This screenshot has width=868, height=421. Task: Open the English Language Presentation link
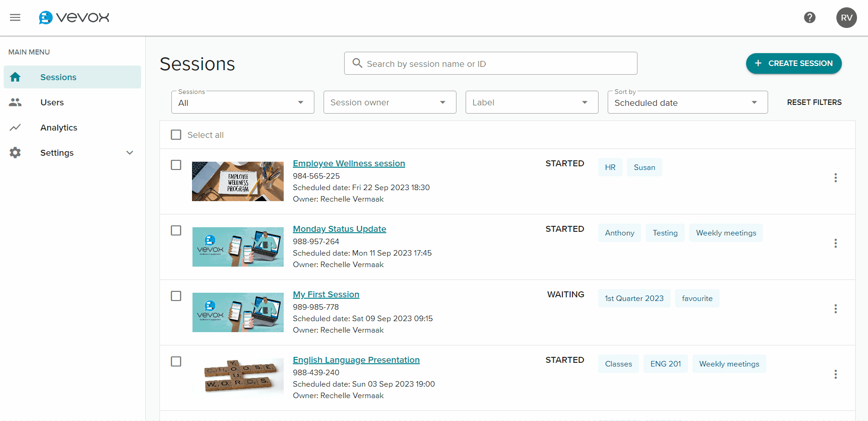tap(356, 360)
